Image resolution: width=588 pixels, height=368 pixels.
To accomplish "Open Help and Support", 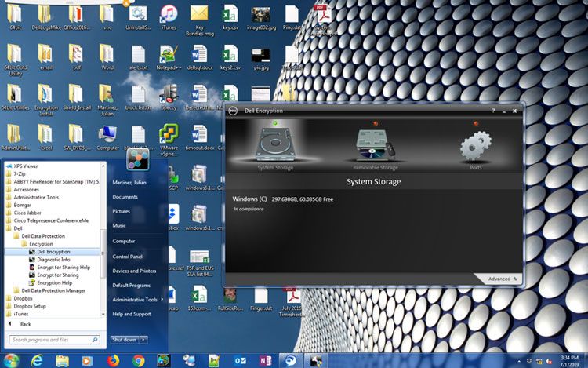I will click(132, 314).
